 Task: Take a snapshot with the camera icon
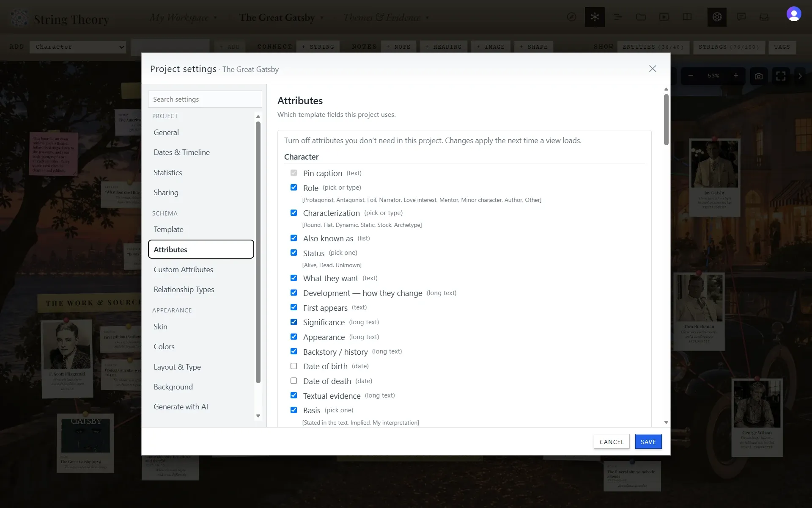(759, 76)
